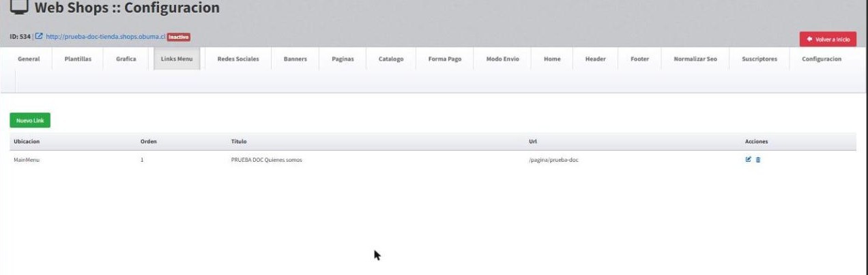This screenshot has height=275, width=868.
Task: Click the Url column header
Action: 532,141
